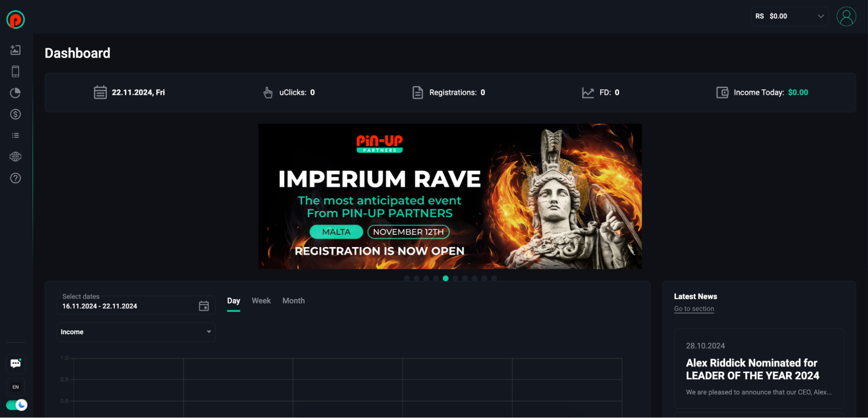This screenshot has width=868, height=418.
Task: Open the Alex Riddick Nominated news headline
Action: coord(752,369)
